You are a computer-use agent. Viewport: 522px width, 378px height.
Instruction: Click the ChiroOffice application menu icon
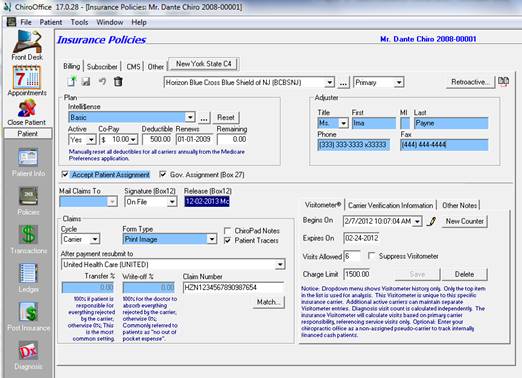click(x=11, y=22)
